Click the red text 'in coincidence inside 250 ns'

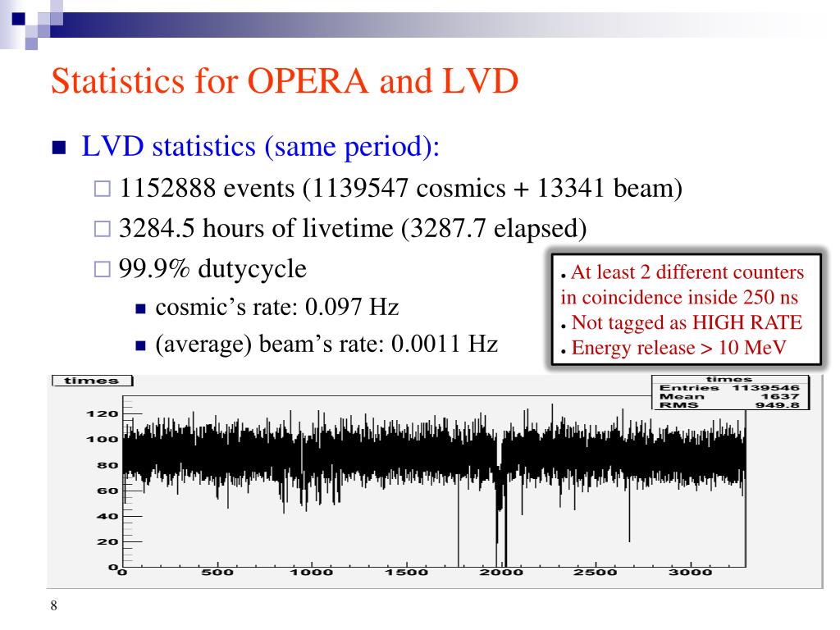point(679,297)
